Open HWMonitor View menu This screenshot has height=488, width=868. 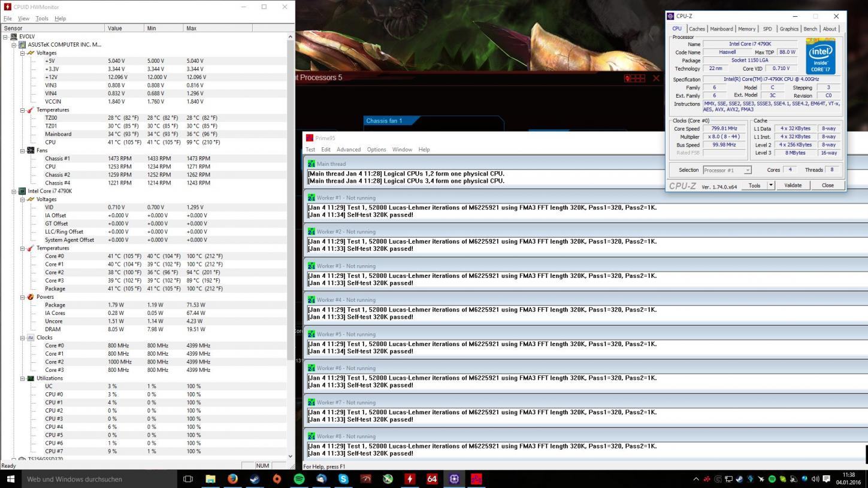23,19
